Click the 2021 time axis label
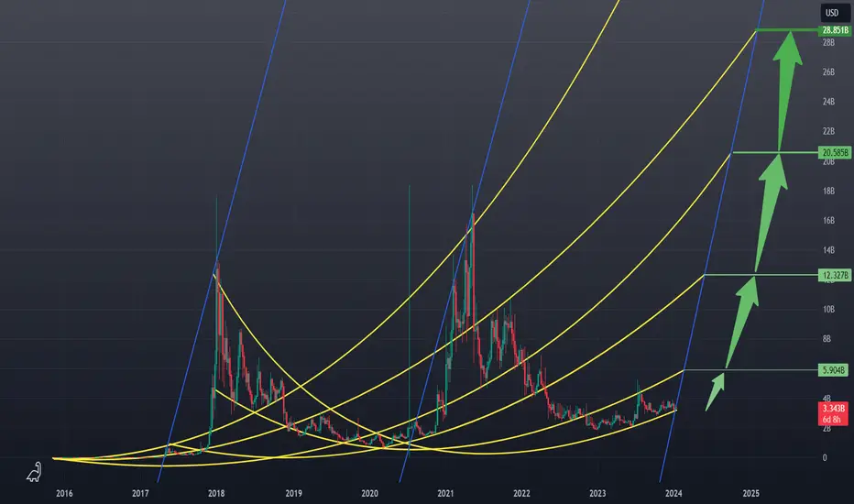Screen dimensions: 854x504 click(x=445, y=494)
